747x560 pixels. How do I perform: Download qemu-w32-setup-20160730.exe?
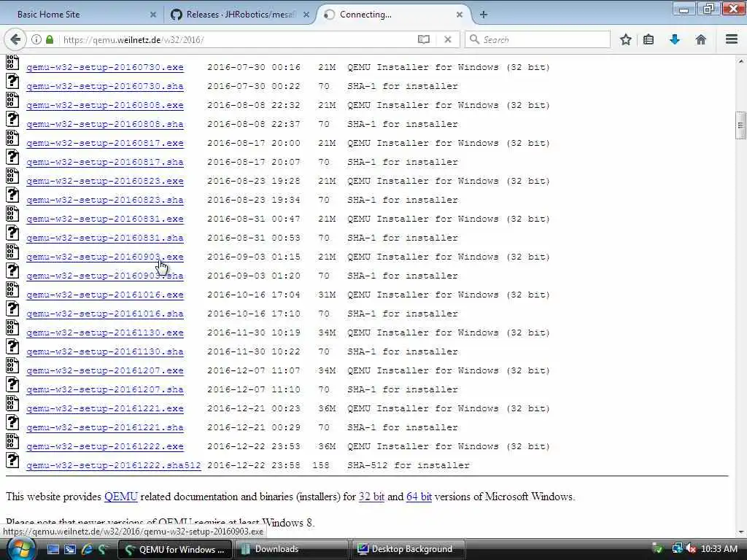click(x=105, y=67)
